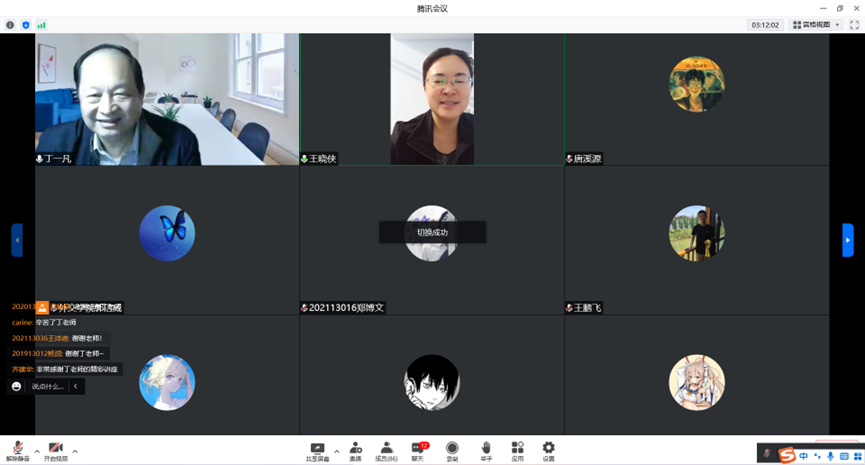Viewport: 865px width, 465px height.
Task: Open meeting settings (设置)
Action: coord(548,450)
